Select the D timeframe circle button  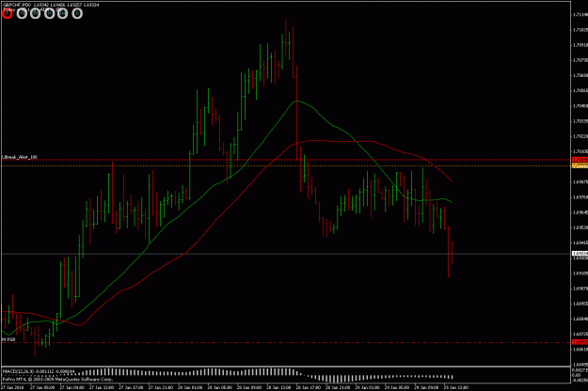77,14
